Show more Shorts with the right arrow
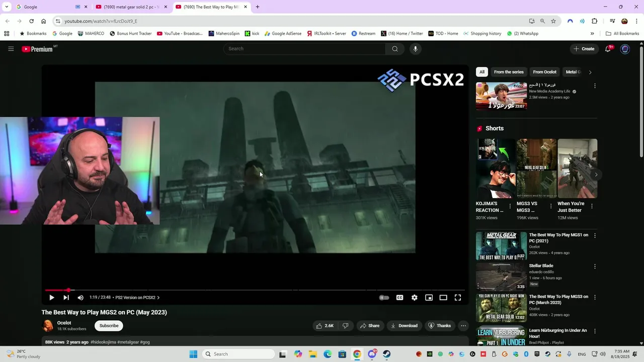 click(x=596, y=175)
